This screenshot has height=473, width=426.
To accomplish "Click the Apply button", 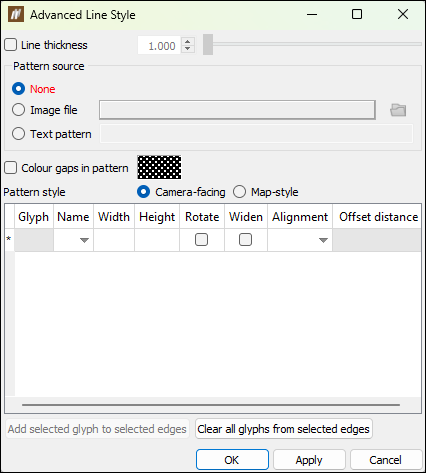I will point(309,460).
